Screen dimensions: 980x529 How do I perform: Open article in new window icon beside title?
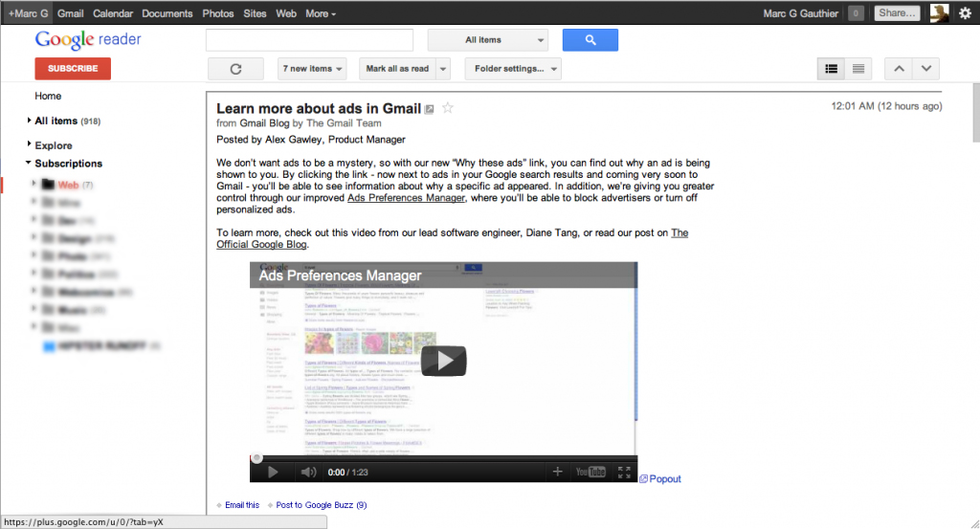[x=430, y=109]
